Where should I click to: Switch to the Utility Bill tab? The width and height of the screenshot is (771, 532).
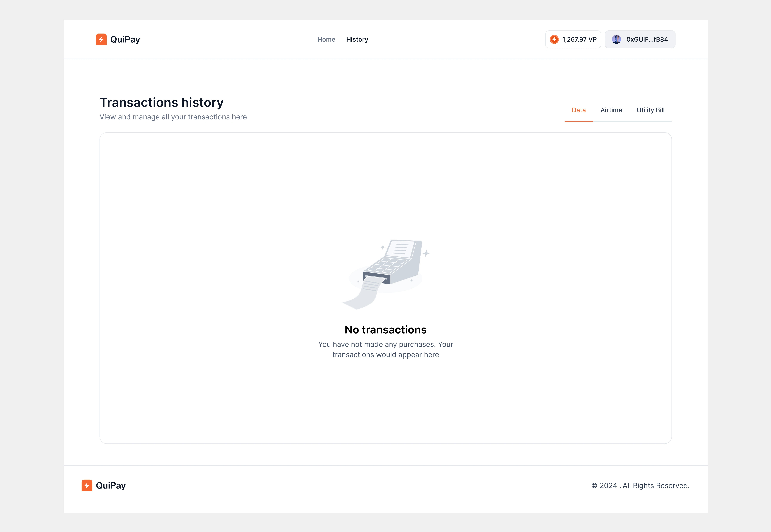click(x=650, y=110)
